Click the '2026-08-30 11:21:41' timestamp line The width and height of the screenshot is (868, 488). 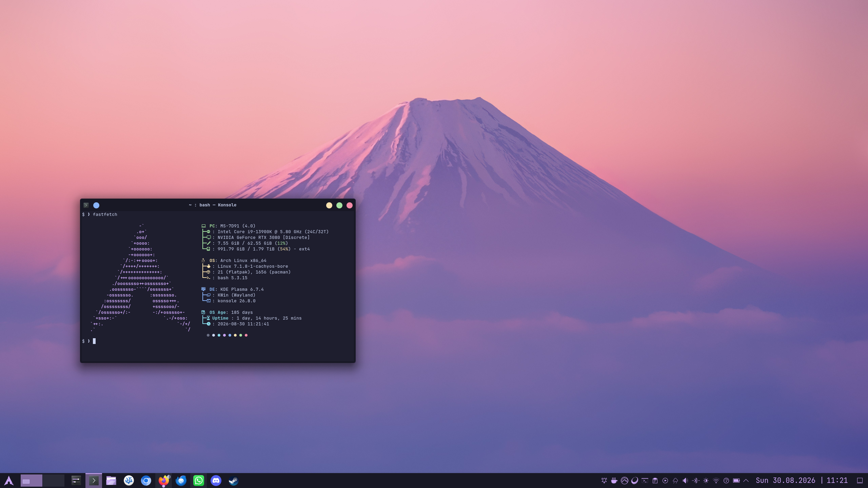[236, 324]
